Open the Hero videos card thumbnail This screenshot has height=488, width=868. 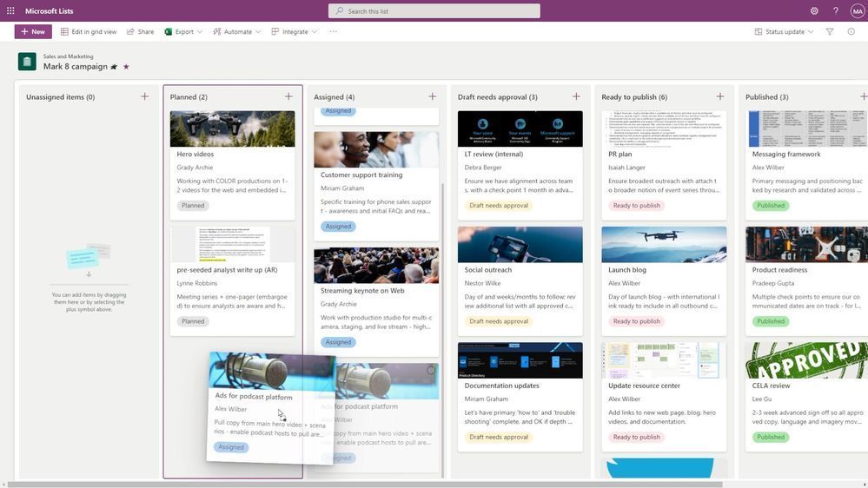point(233,129)
